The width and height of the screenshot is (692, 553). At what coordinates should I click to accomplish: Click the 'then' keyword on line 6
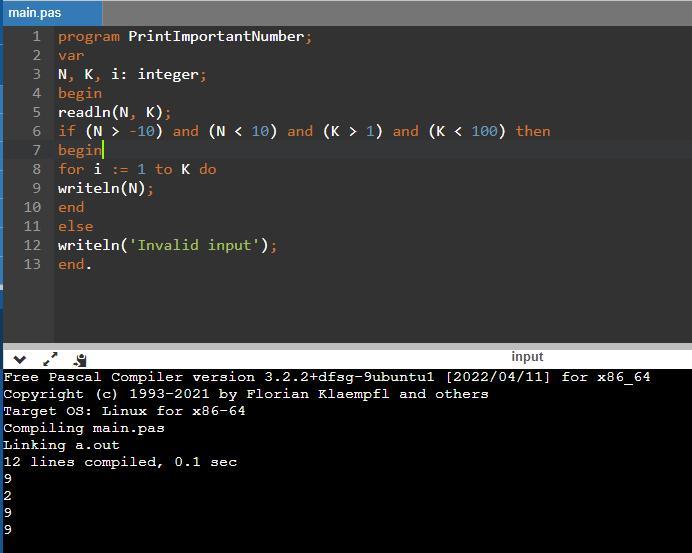(533, 131)
